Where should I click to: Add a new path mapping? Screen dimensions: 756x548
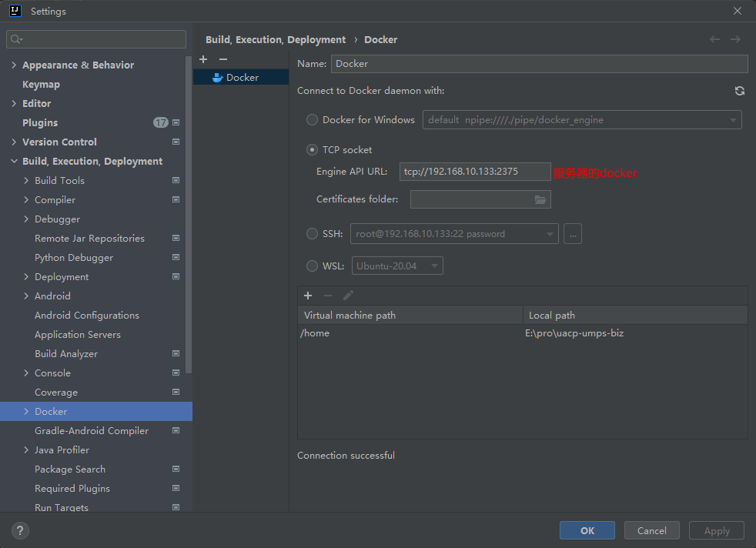pyautogui.click(x=308, y=296)
